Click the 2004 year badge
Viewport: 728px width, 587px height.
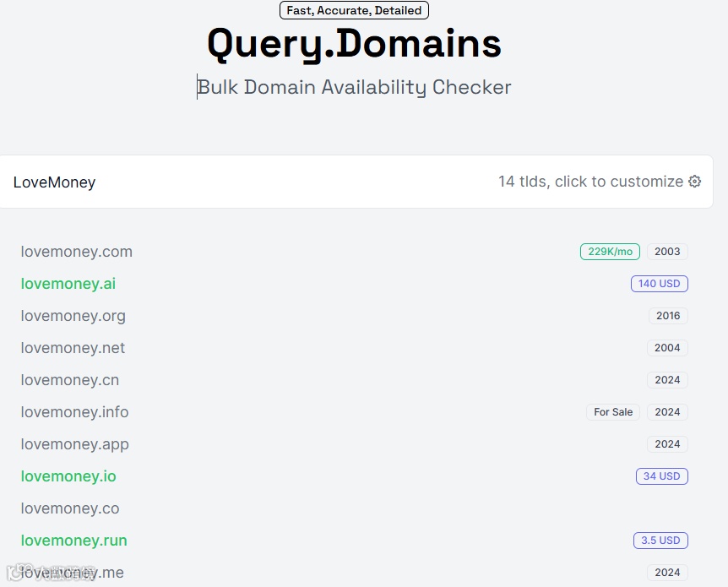click(667, 348)
